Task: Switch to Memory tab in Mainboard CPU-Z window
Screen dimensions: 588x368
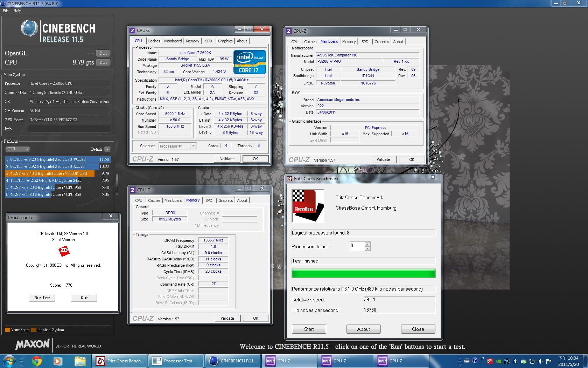Action: pyautogui.click(x=349, y=42)
